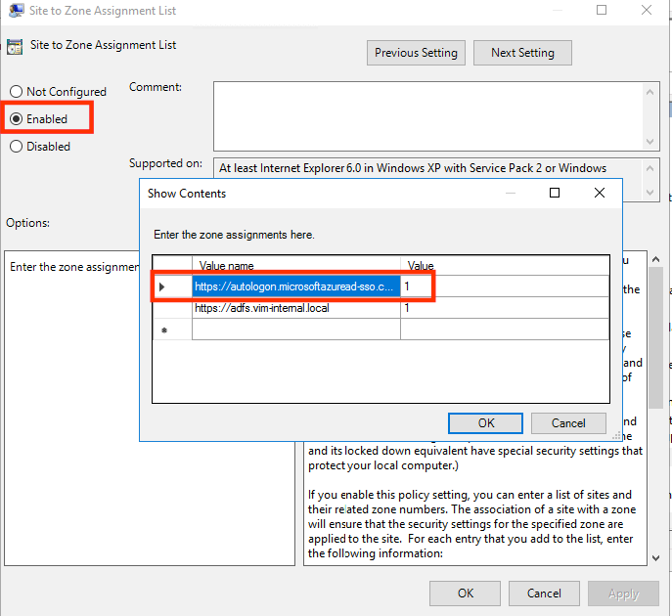This screenshot has height=616, width=672.
Task: Click the row selector arrow of first entry
Action: tap(162, 286)
